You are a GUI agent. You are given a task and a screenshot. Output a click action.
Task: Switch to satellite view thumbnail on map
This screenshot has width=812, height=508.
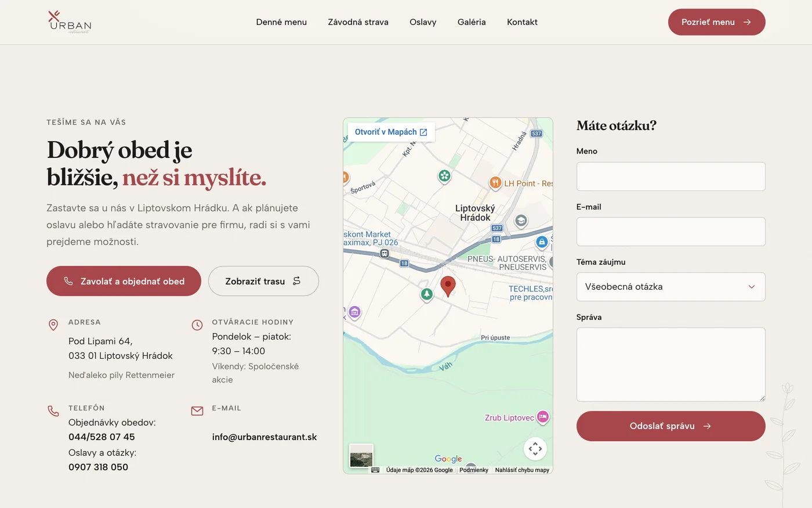(361, 455)
